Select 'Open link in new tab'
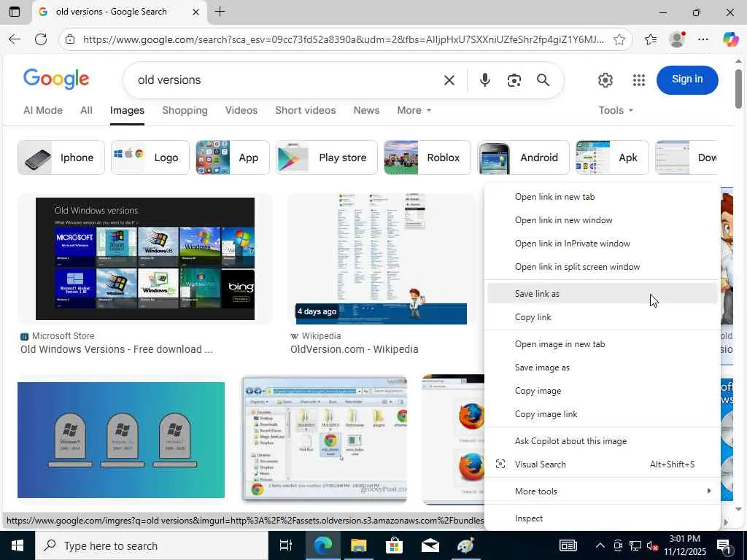The height and width of the screenshot is (560, 747). click(x=602, y=197)
